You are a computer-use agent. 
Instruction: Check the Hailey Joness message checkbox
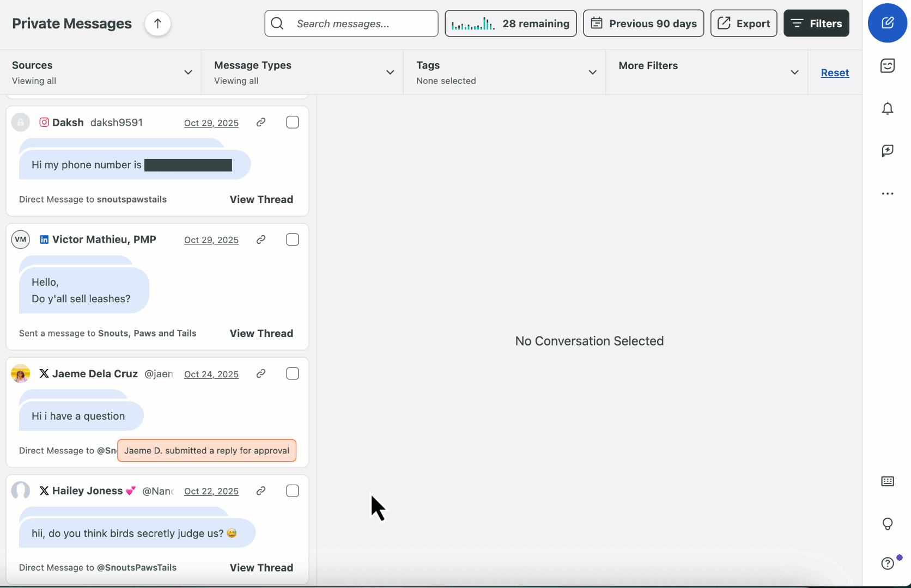point(293,491)
